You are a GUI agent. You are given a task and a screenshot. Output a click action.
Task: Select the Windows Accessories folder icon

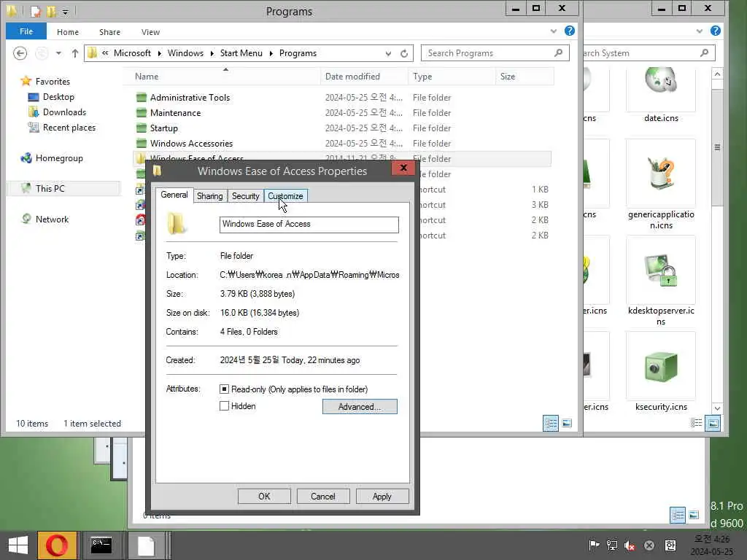[141, 144]
